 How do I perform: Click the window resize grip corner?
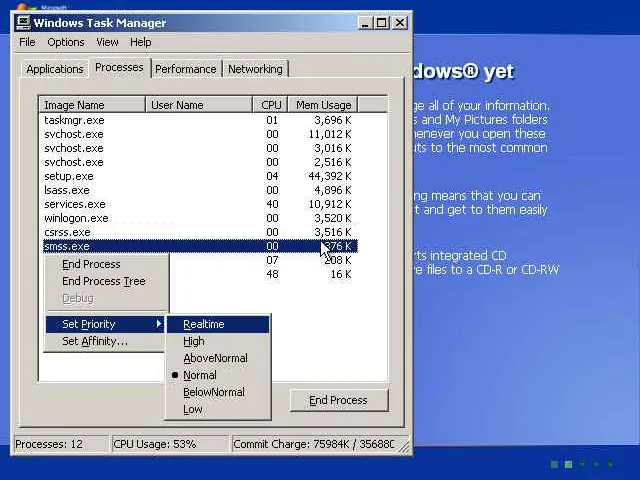(404, 447)
